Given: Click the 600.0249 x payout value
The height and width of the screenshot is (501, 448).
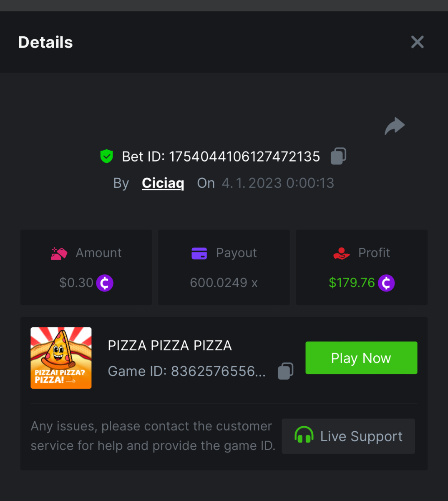Looking at the screenshot, I should coord(224,283).
